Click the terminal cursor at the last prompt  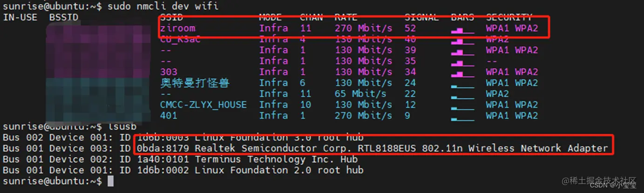[x=110, y=181]
